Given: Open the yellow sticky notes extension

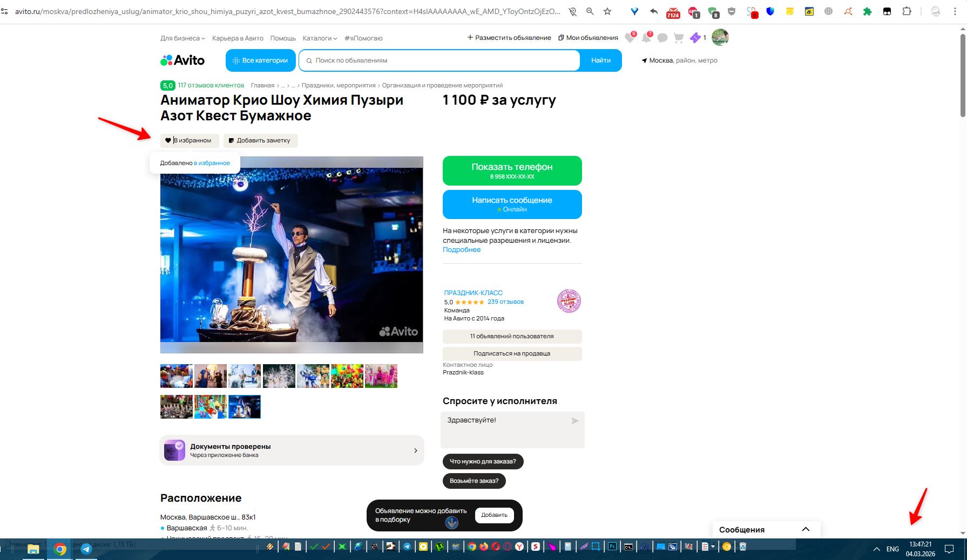Looking at the screenshot, I should (x=789, y=11).
